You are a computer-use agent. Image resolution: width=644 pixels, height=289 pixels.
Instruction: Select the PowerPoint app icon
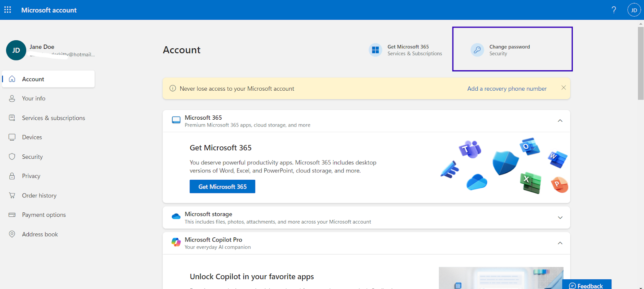559,185
